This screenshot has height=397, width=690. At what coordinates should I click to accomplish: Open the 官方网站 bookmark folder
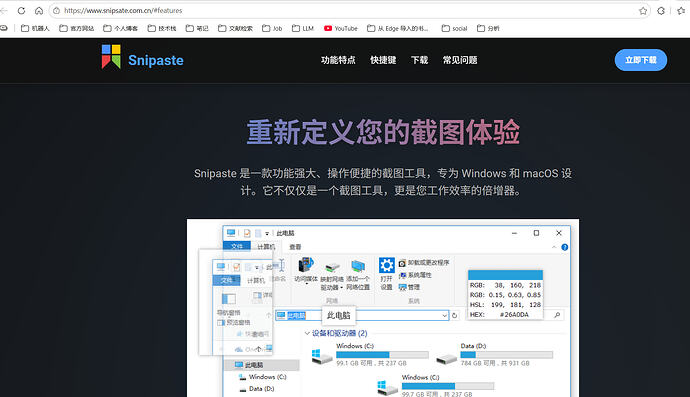77,28
